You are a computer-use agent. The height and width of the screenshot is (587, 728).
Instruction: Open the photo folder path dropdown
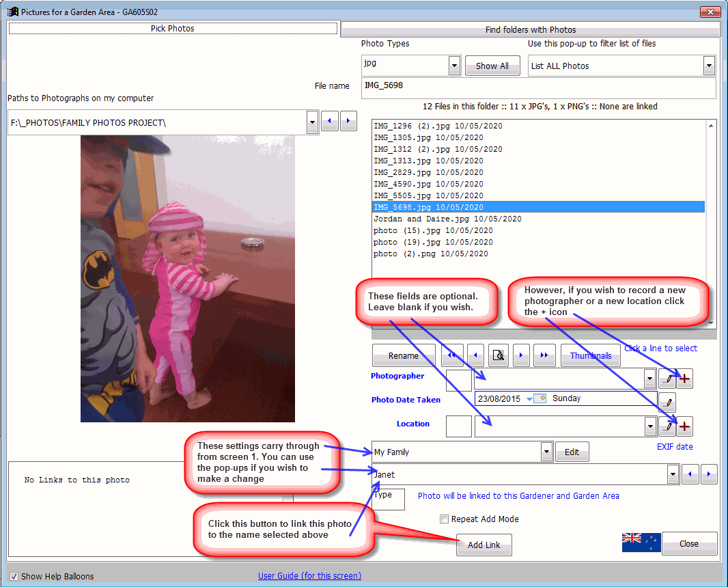tap(313, 122)
